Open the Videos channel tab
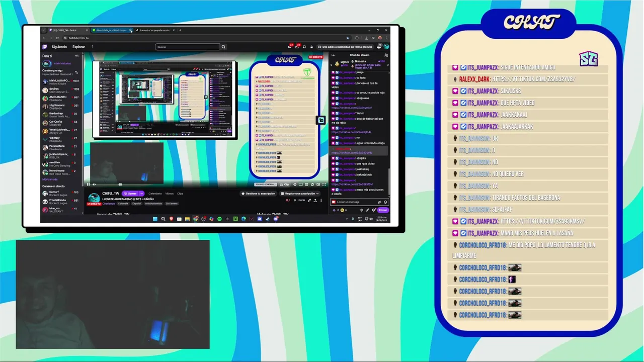The width and height of the screenshot is (644, 362). tap(170, 194)
